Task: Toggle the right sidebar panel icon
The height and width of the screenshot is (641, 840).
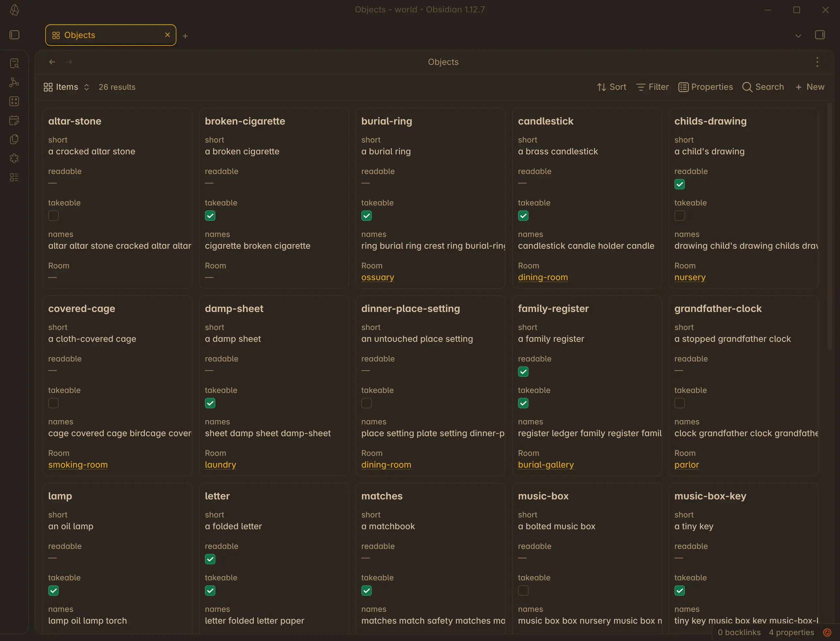Action: (x=820, y=35)
